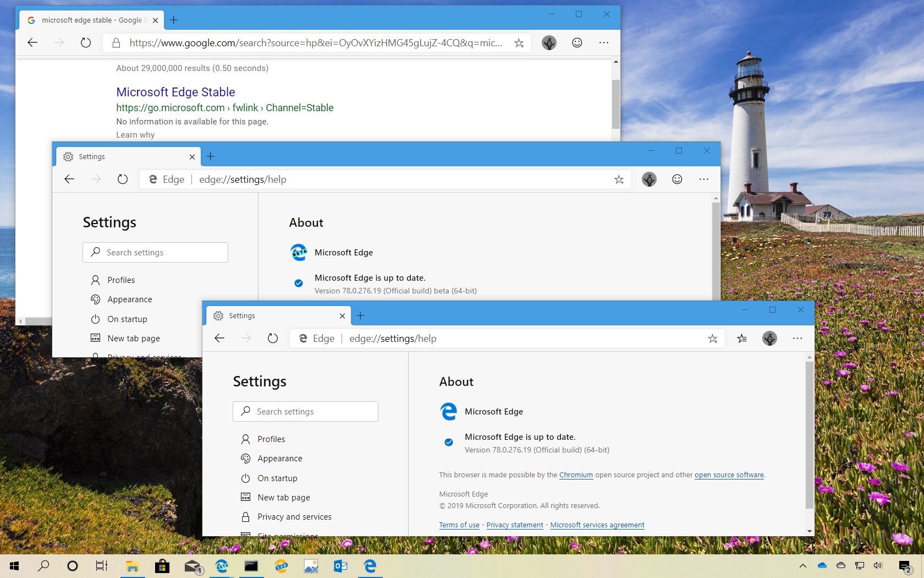Open Microsoft Store from the taskbar

(x=162, y=566)
